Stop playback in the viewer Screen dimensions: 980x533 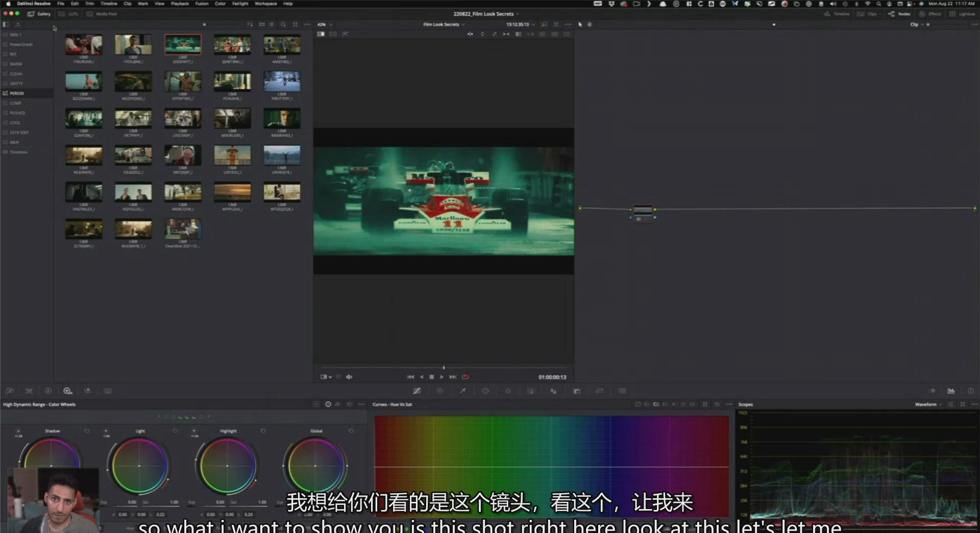pos(432,377)
